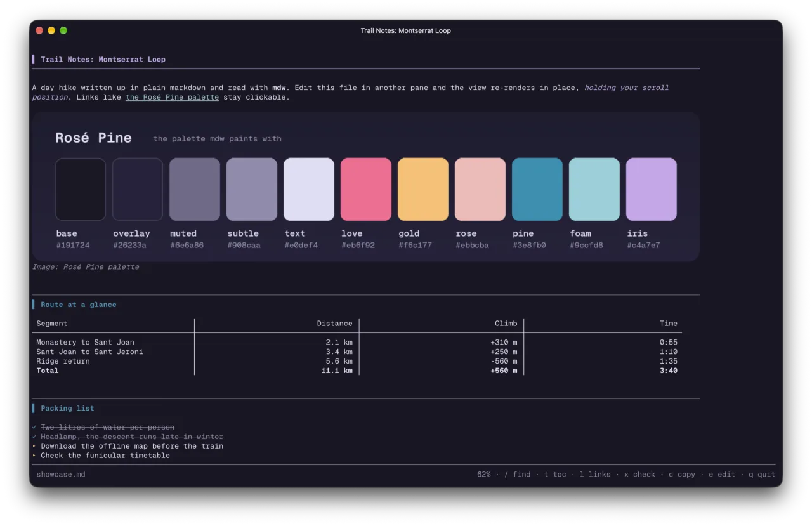Select the "Route at a glance" heading
812x526 pixels.
tap(79, 305)
